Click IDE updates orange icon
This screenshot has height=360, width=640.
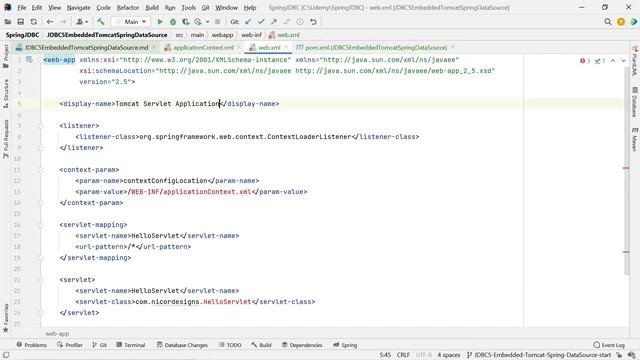coord(621,22)
